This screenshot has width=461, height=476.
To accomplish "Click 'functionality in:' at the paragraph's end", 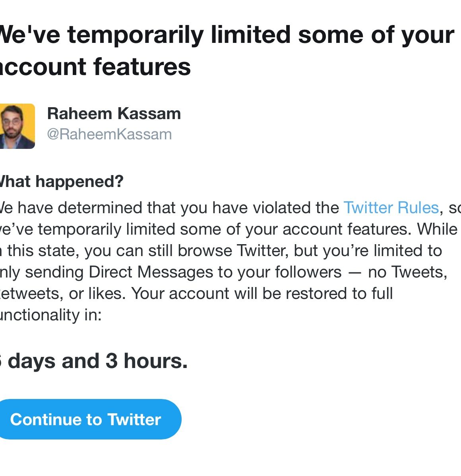I will click(51, 315).
